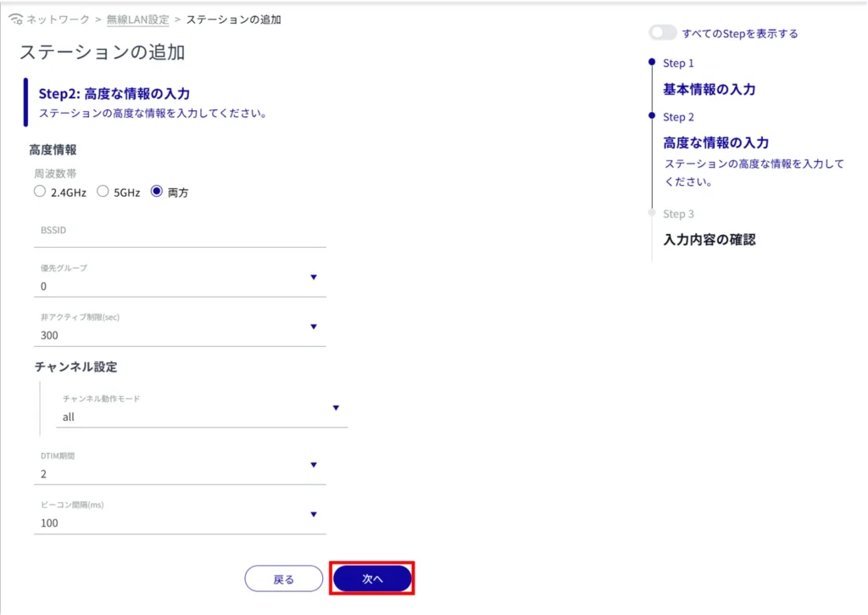The image size is (868, 615).
Task: Select the 5GHz frequency band radio
Action: point(103,192)
